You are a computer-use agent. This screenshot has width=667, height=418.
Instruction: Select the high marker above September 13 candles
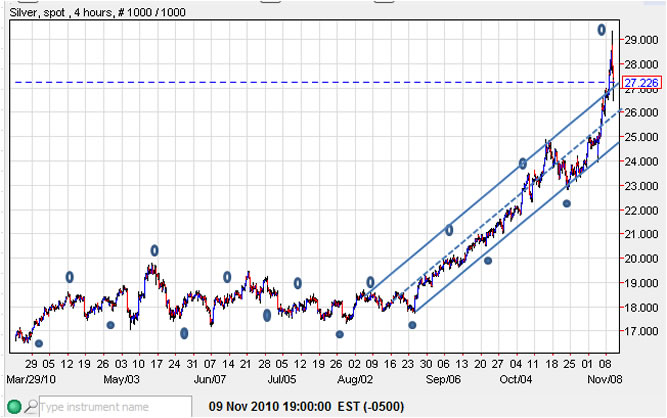[x=449, y=230]
